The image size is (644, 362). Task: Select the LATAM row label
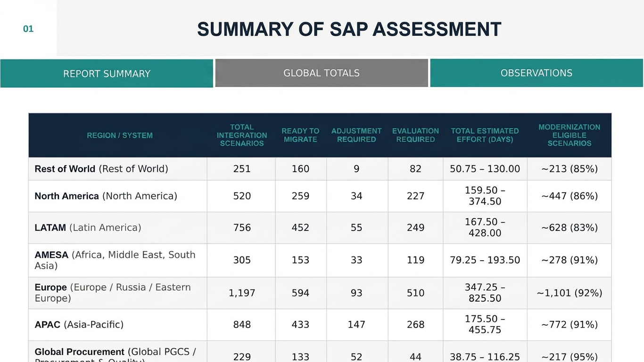tap(88, 228)
